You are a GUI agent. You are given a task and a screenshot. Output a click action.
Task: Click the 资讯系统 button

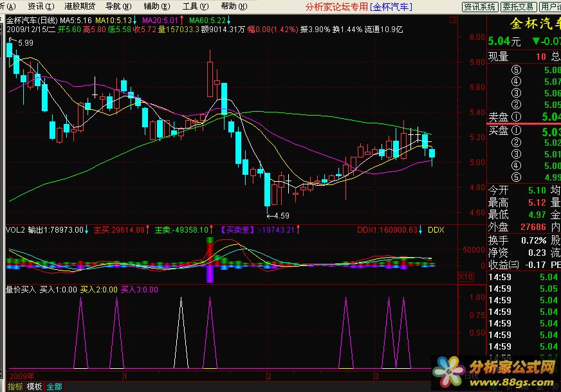click(x=480, y=7)
